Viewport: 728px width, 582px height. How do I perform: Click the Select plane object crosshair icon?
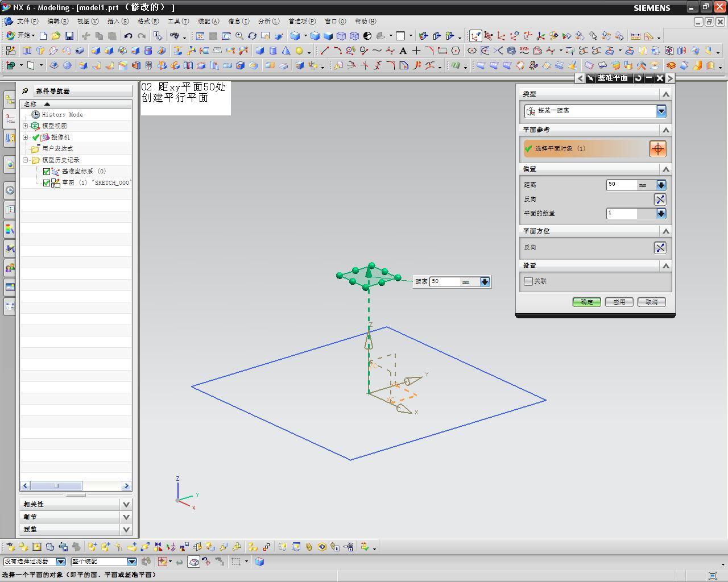[x=657, y=149]
